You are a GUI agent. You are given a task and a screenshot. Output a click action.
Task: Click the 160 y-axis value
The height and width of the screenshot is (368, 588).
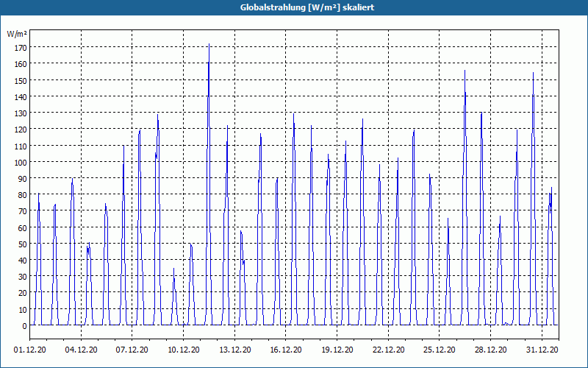(x=21, y=64)
